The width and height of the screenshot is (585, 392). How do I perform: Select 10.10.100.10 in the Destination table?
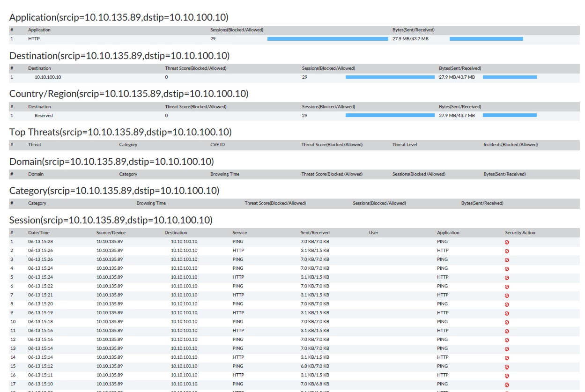(x=48, y=77)
